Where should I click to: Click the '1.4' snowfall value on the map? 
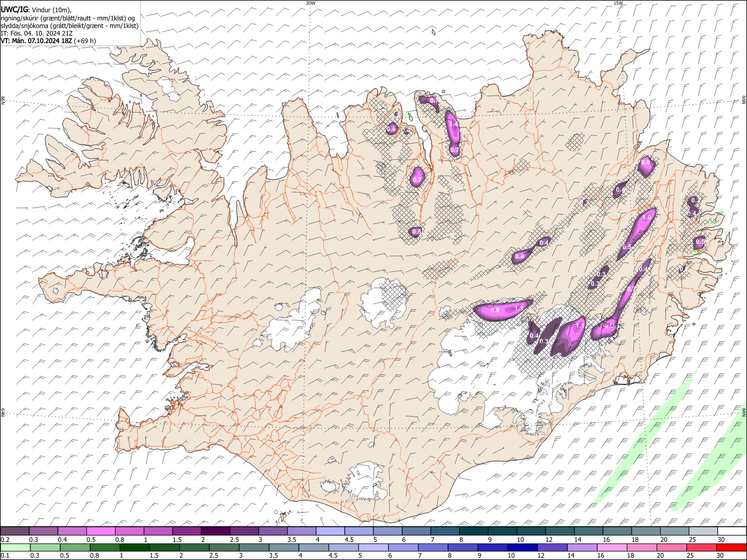tap(453, 124)
